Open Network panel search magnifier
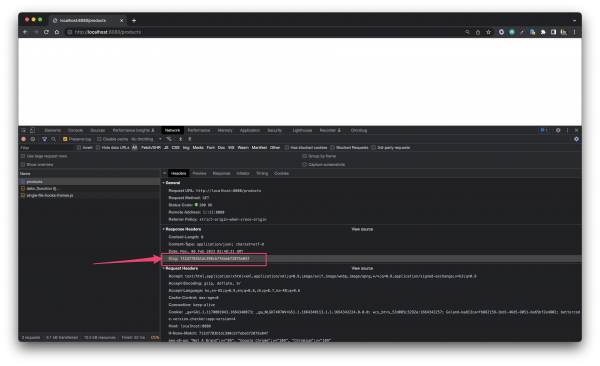 pos(54,139)
